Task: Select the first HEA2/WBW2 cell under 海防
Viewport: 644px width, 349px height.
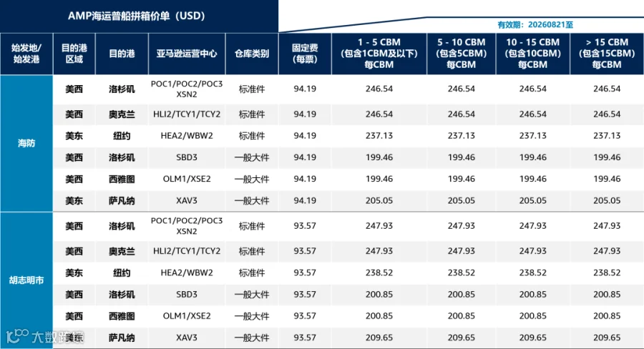Action: coord(187,135)
